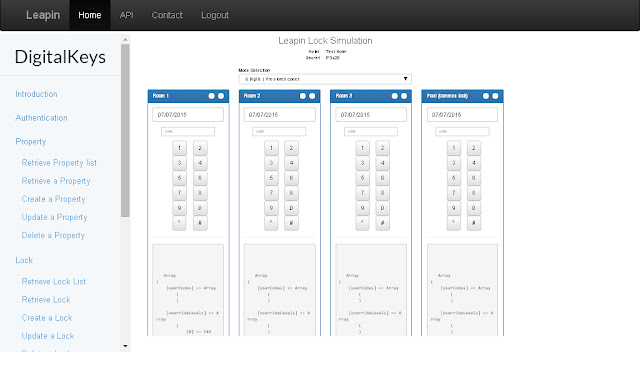Click the Room 3 date field
Viewport: 640px width, 375px height.
coord(371,115)
